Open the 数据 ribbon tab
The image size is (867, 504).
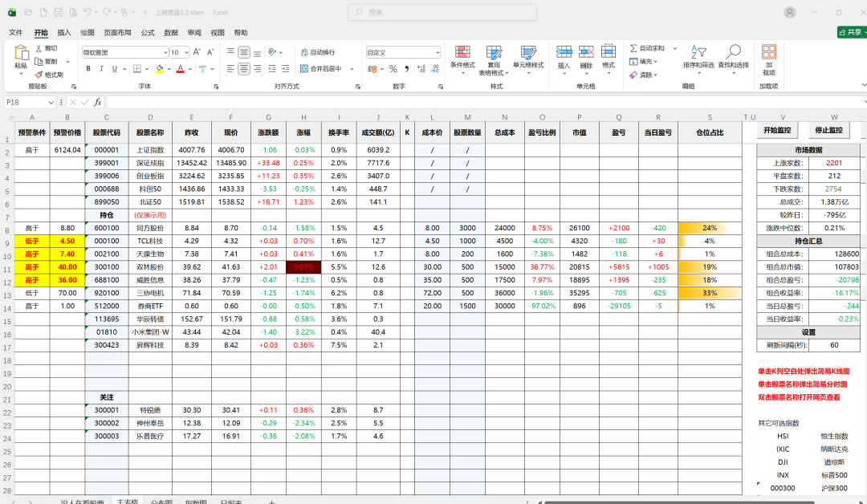171,32
